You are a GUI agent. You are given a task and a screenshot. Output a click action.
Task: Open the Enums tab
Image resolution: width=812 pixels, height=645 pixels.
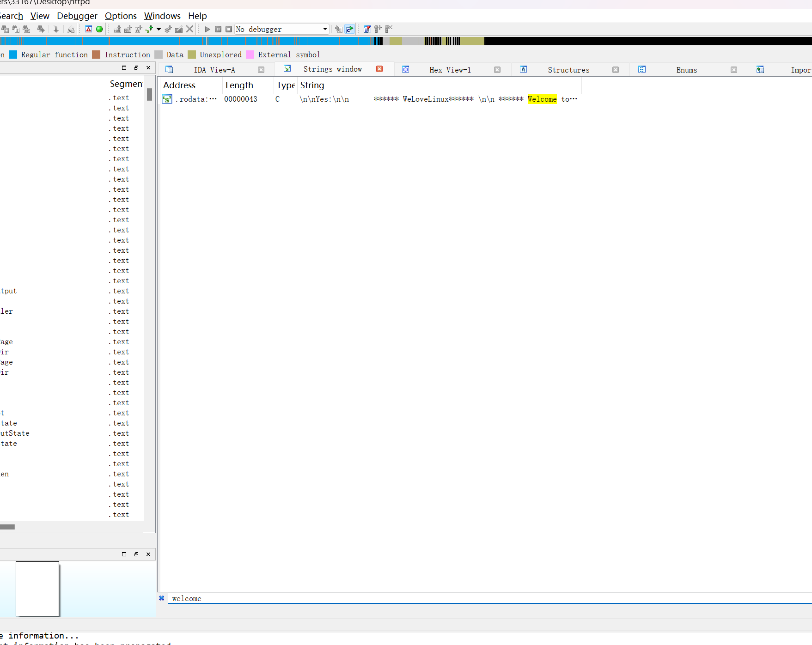[686, 70]
